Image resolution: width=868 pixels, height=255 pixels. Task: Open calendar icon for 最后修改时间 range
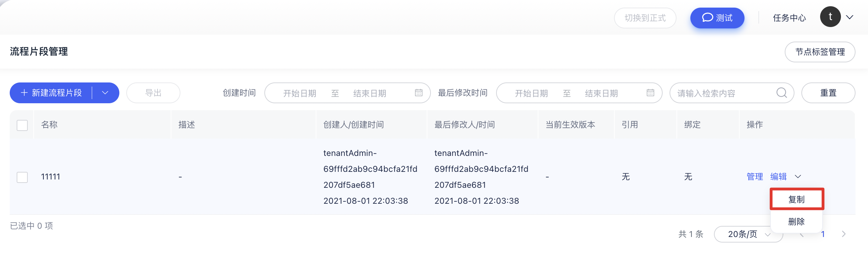(x=650, y=93)
